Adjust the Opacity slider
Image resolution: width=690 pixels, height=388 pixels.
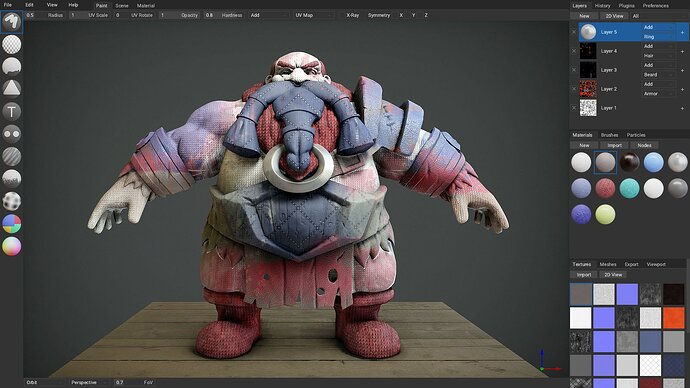click(179, 15)
